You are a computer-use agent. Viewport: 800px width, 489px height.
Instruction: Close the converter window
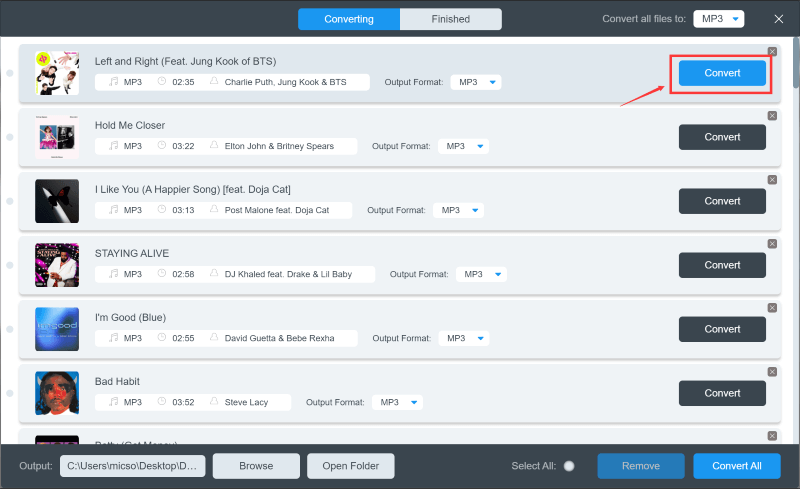779,19
